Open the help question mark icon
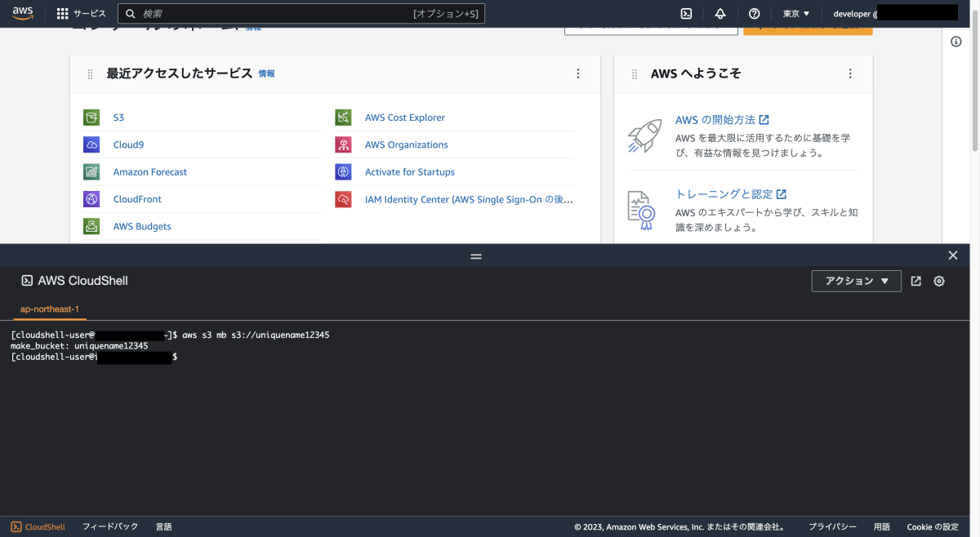The width and height of the screenshot is (980, 537). (754, 13)
